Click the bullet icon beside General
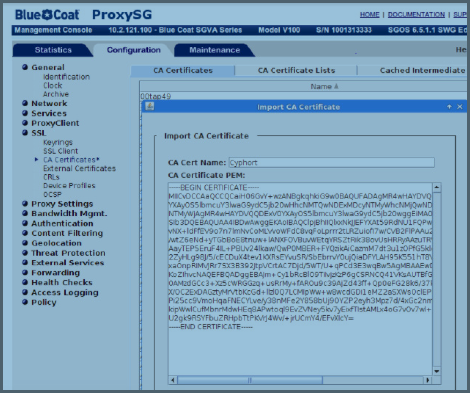The height and width of the screenshot is (394, 472). 25,67
